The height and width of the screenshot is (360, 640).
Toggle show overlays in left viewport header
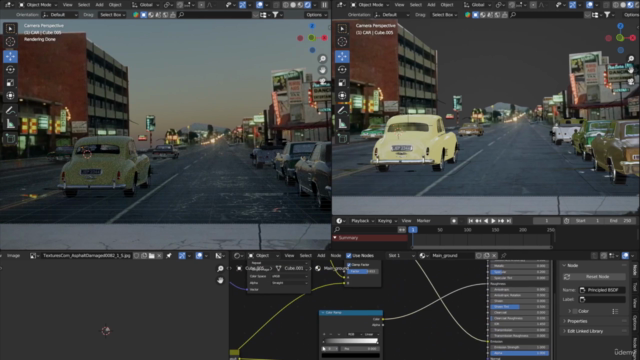click(x=259, y=5)
